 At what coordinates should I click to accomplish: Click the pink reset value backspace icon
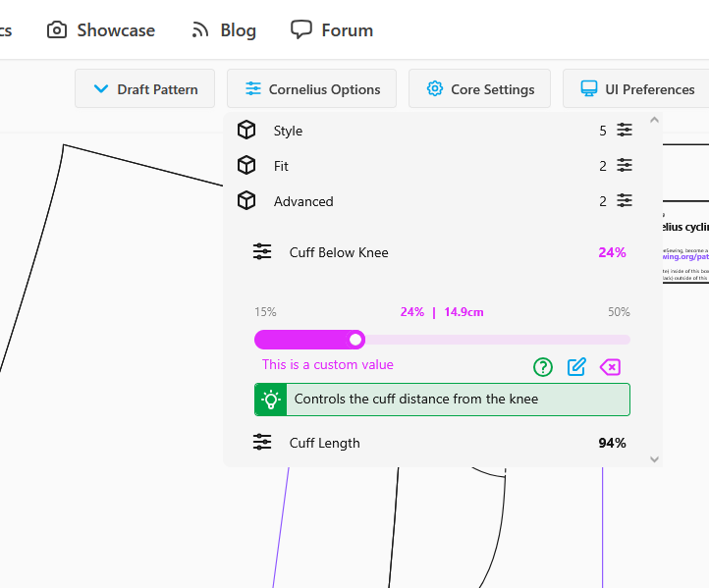pyautogui.click(x=610, y=367)
